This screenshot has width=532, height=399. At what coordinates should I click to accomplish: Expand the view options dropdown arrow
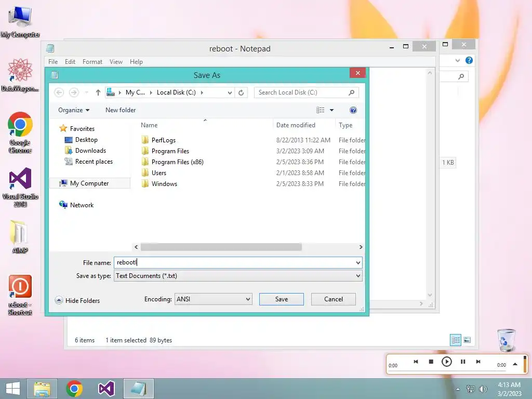click(332, 110)
